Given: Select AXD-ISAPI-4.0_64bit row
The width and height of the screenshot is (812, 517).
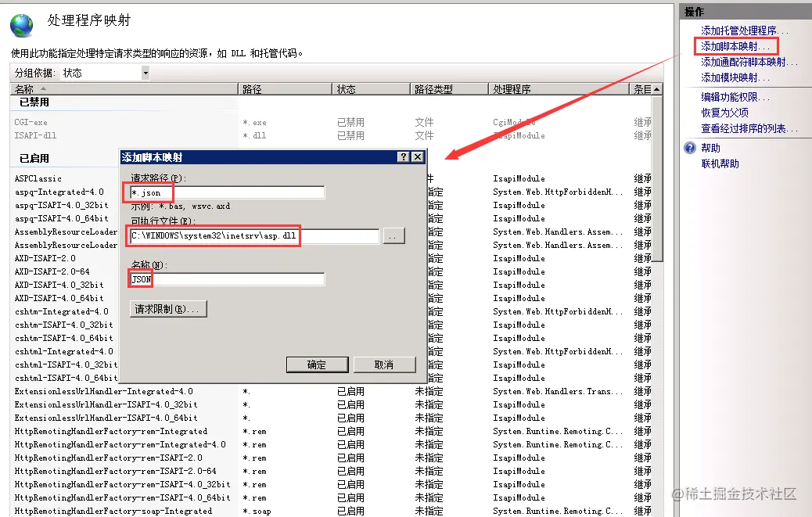Looking at the screenshot, I should pos(59,298).
